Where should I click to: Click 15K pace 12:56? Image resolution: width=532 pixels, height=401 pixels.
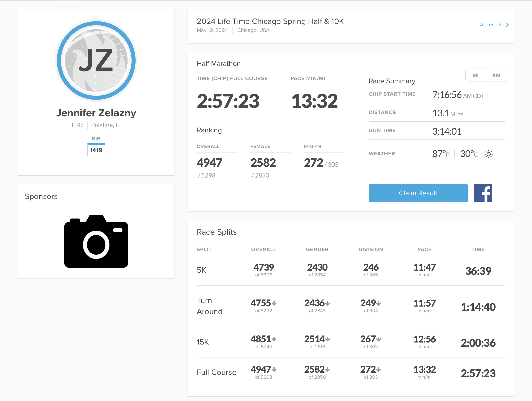tap(424, 339)
